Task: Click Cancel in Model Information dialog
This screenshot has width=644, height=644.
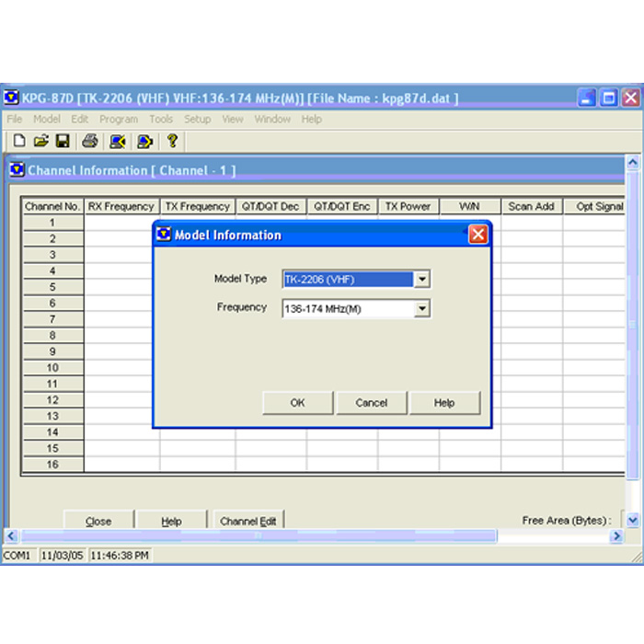Action: coord(372,403)
